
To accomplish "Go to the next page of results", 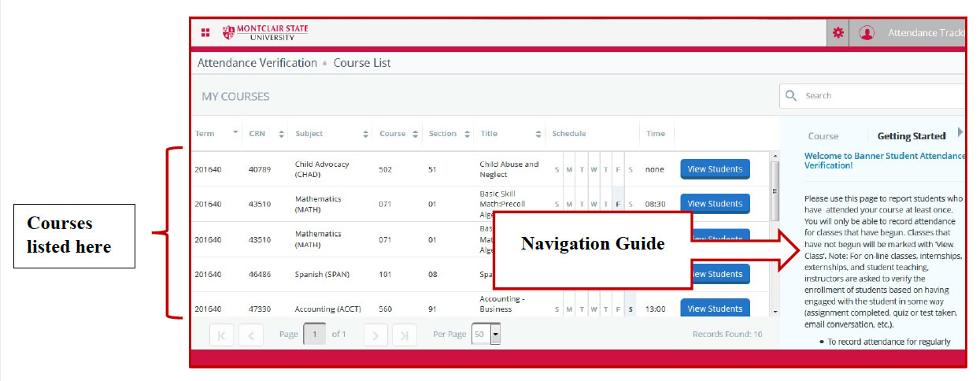I will coord(375,335).
